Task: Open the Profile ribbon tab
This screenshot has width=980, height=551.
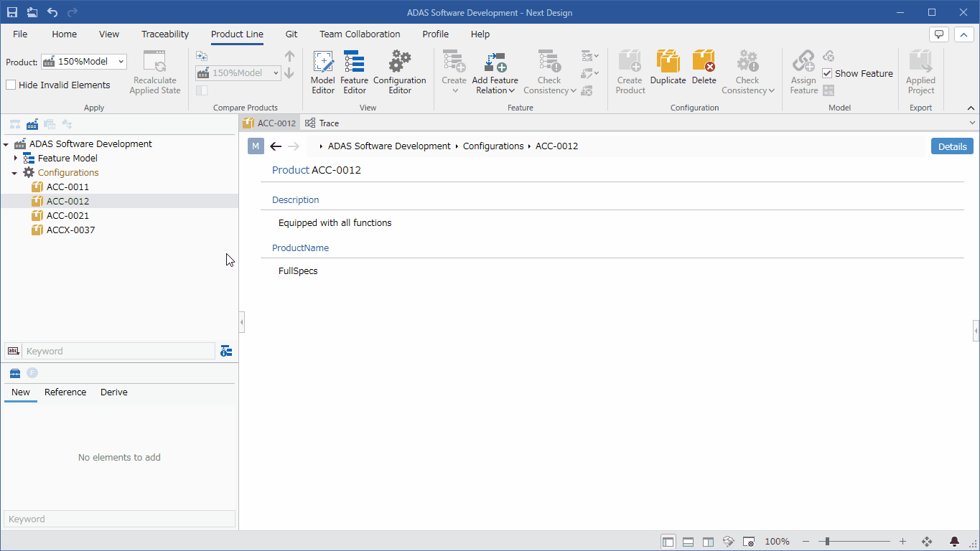Action: [x=435, y=34]
